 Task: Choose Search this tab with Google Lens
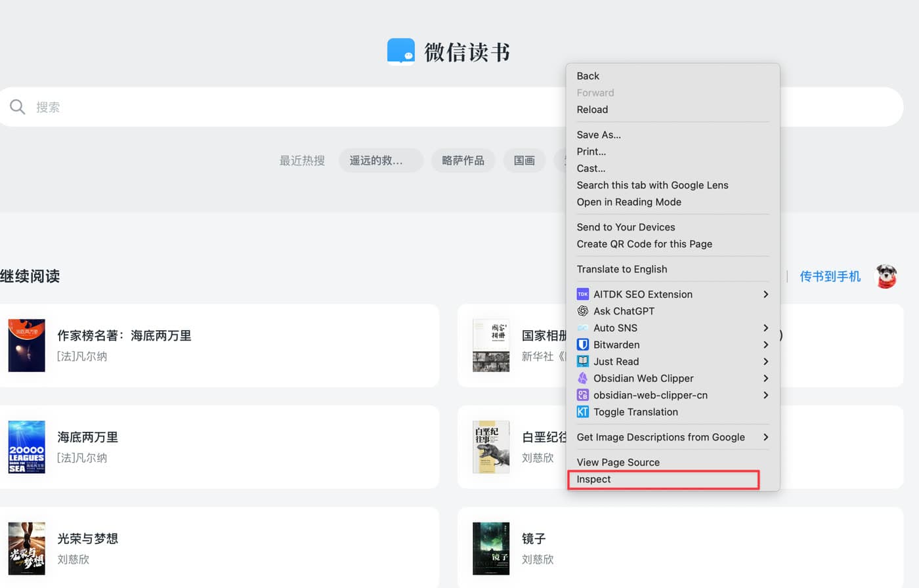click(x=673, y=185)
